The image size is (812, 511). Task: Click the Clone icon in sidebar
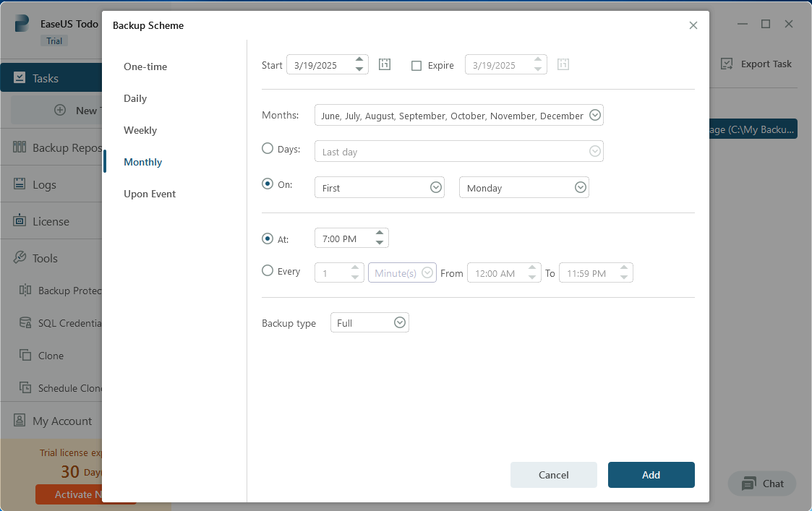pos(25,355)
